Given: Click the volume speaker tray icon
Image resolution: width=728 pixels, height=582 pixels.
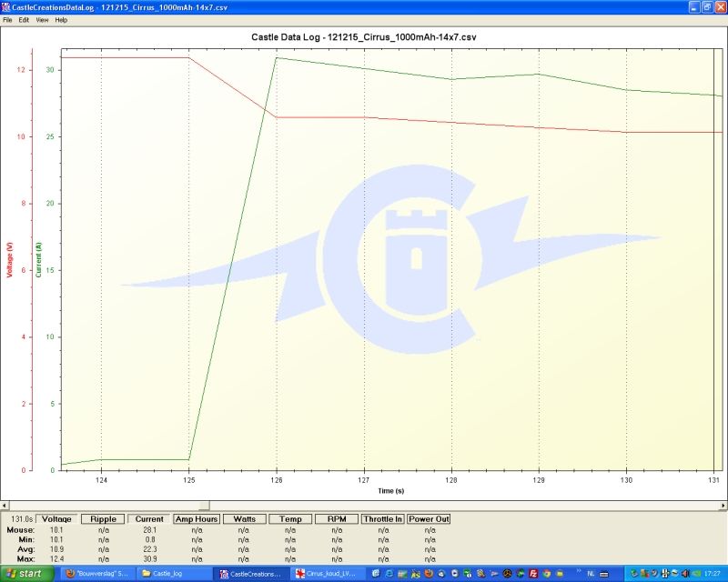Looking at the screenshot, I should click(686, 574).
